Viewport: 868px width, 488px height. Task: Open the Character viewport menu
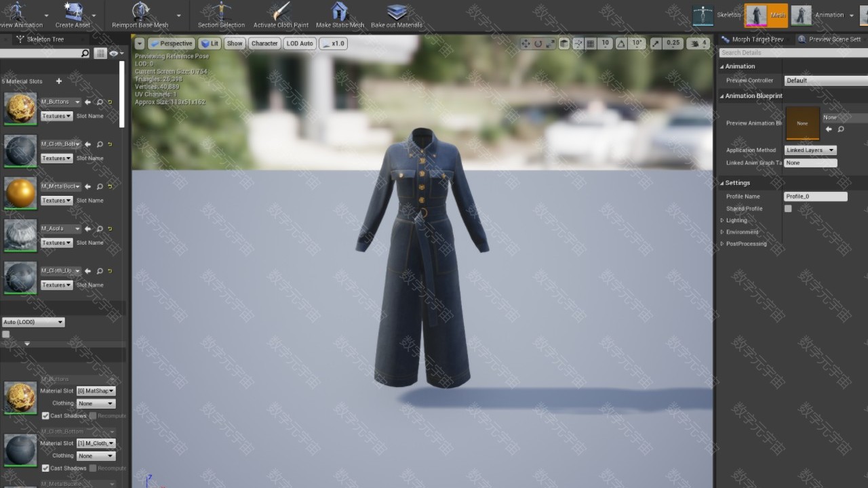tap(264, 43)
